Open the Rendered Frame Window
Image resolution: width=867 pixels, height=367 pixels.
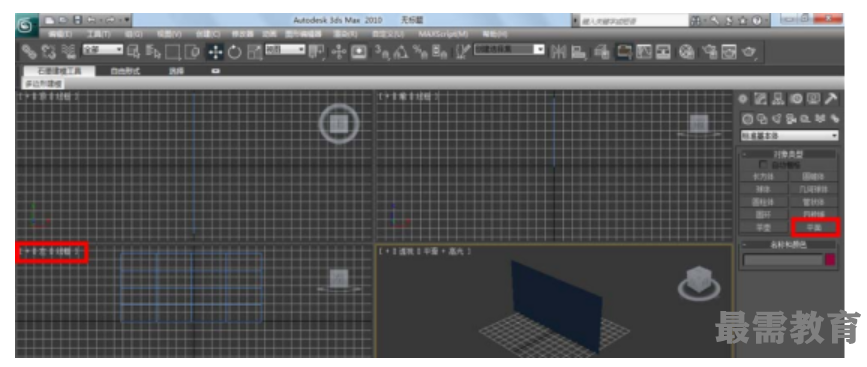click(x=729, y=52)
